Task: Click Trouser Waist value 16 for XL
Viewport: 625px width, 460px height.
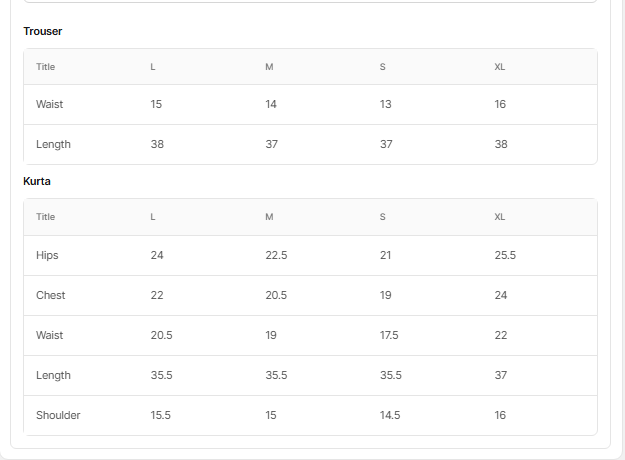Action: 501,104
